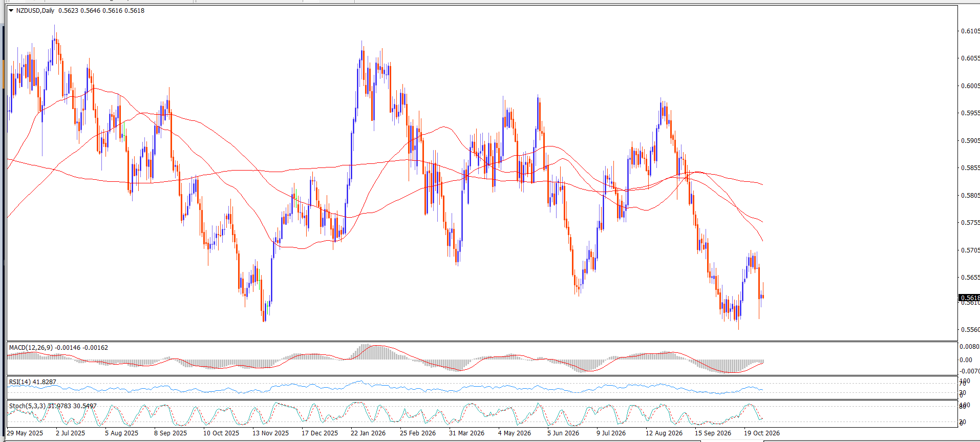
Task: Click the 0.5755 price axis label
Action: coord(971,223)
